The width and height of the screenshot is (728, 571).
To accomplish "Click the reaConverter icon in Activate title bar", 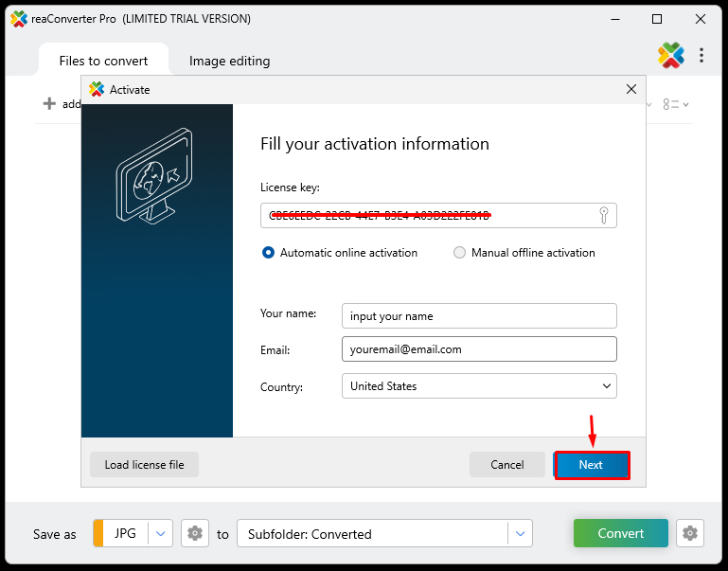I will tap(96, 89).
